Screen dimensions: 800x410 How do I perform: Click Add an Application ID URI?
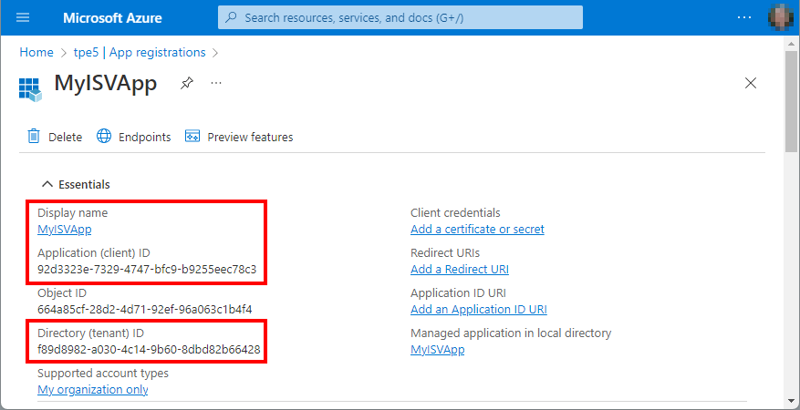tap(479, 310)
